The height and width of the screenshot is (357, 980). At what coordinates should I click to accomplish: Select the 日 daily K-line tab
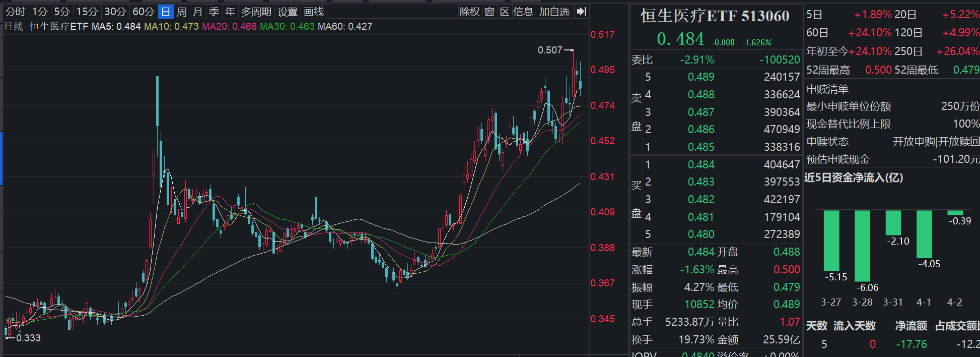click(x=166, y=12)
